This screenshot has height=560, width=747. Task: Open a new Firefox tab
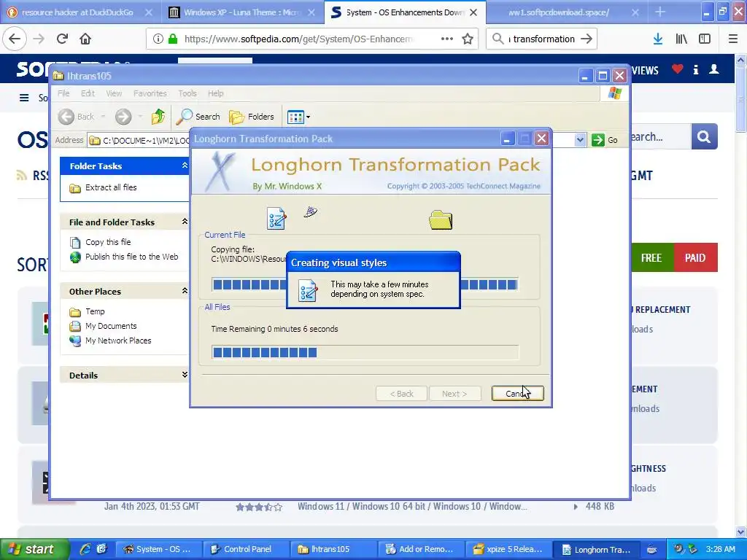(659, 12)
